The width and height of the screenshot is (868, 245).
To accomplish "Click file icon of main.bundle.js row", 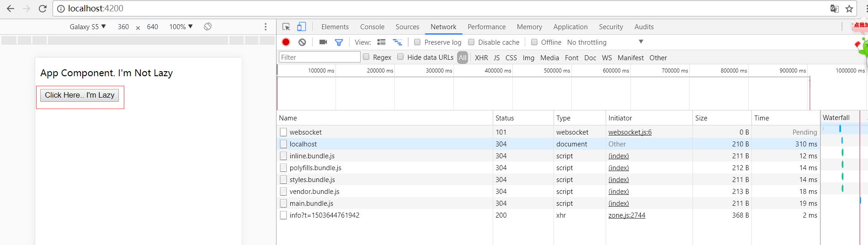I will click(283, 203).
